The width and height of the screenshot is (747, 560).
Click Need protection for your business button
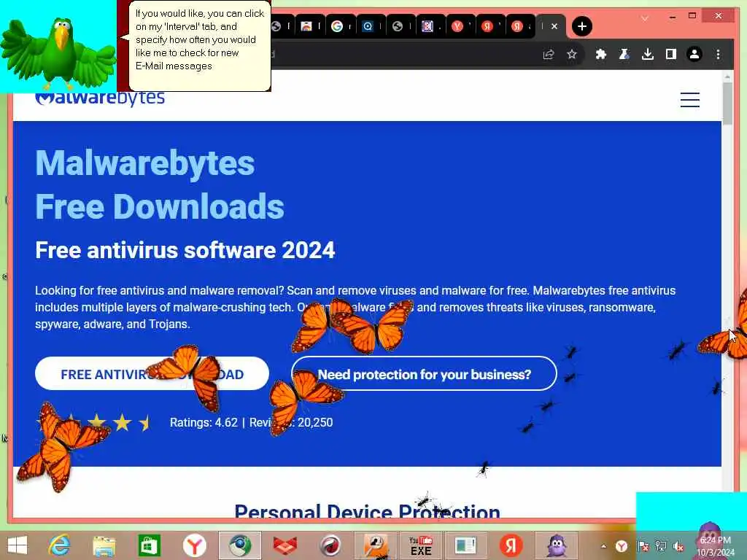point(424,374)
